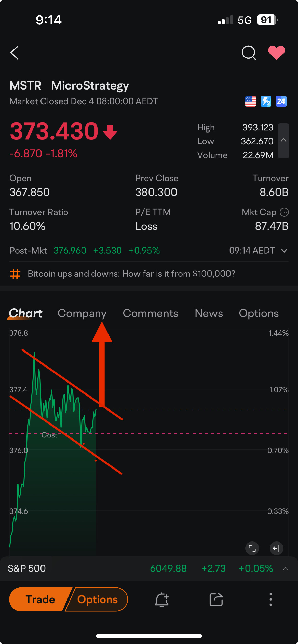Collapse the High/Low/Volume details panel
This screenshot has height=644, width=298.
[283, 141]
